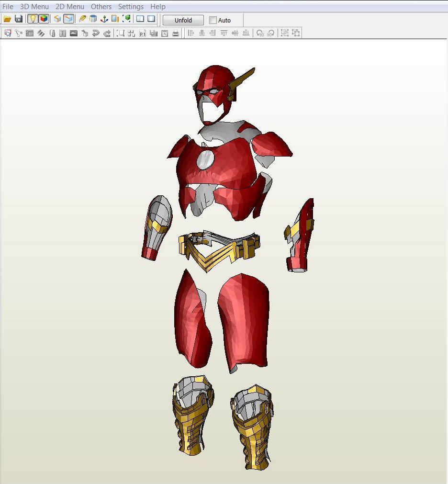
Task: Align selected parts to left
Action: tap(190, 33)
